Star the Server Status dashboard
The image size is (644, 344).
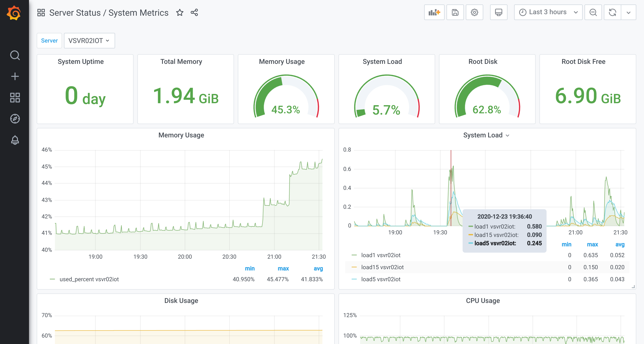[x=180, y=13]
